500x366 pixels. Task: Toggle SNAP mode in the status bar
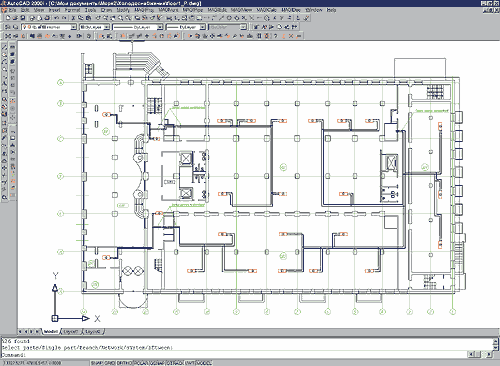click(96, 363)
